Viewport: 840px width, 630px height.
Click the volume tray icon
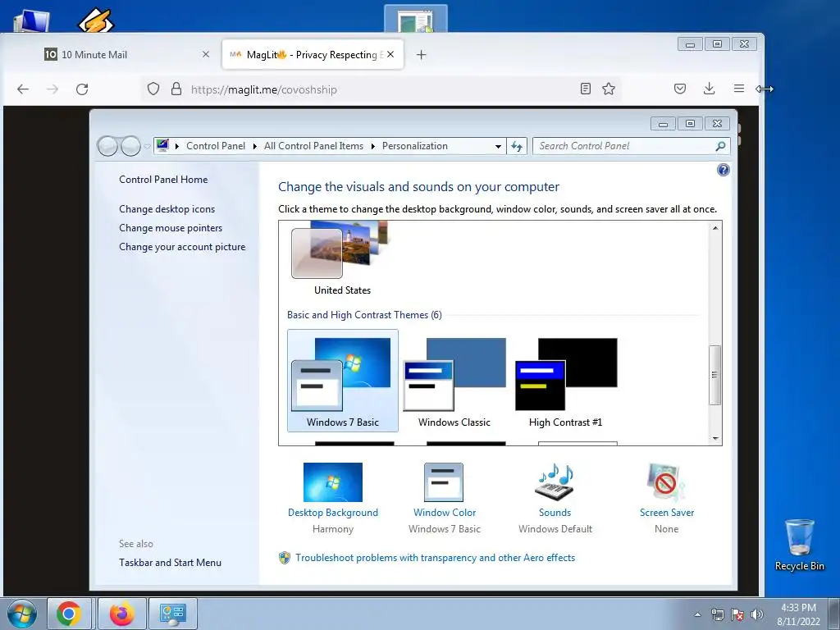point(757,614)
